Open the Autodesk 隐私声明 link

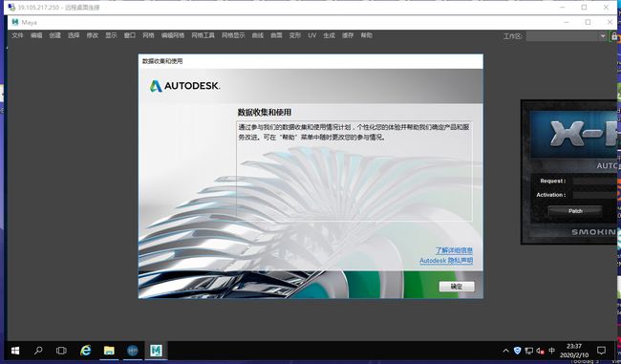point(446,260)
